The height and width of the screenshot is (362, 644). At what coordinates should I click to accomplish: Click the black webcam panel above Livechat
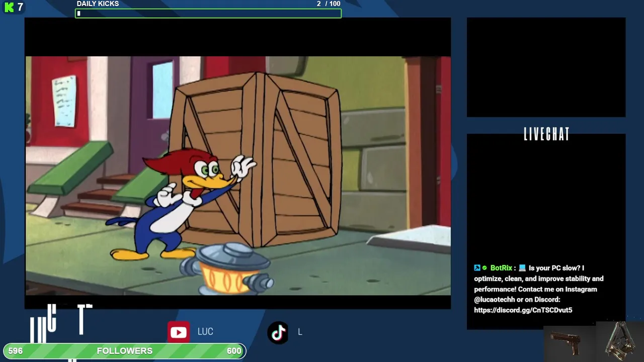pos(546,67)
